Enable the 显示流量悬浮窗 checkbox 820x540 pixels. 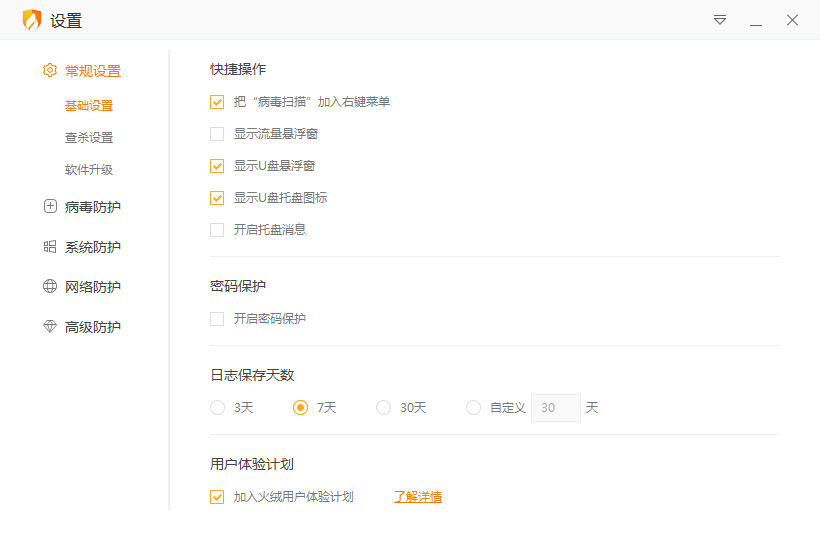coord(217,134)
